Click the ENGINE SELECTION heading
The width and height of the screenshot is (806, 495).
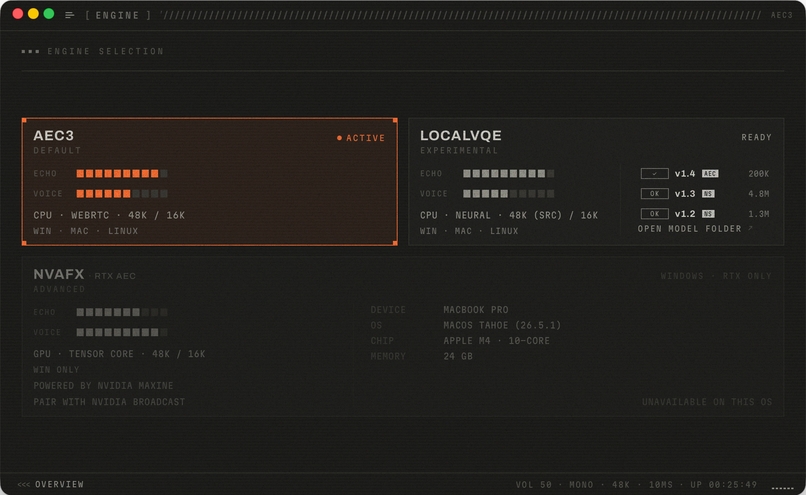click(105, 51)
